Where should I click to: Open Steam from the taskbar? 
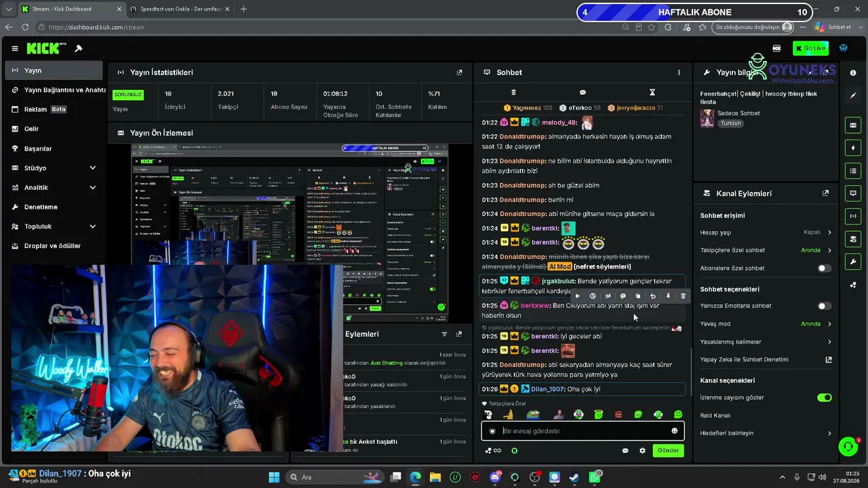pos(574,477)
